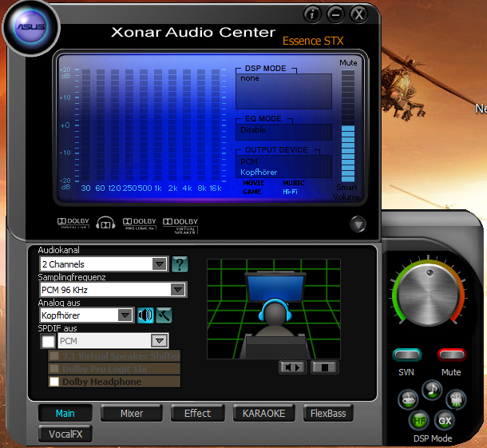
Task: Click the DSP MODE none display box
Action: pyautogui.click(x=283, y=91)
